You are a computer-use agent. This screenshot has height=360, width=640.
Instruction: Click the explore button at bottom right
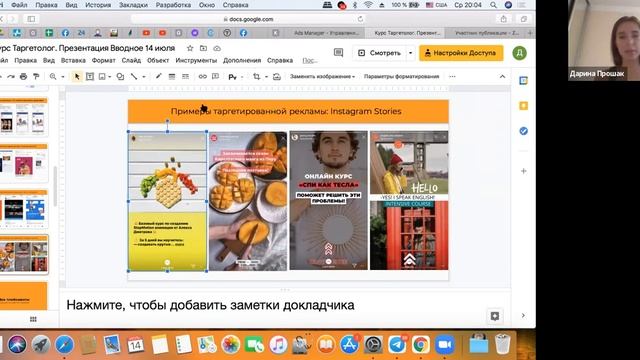495,316
